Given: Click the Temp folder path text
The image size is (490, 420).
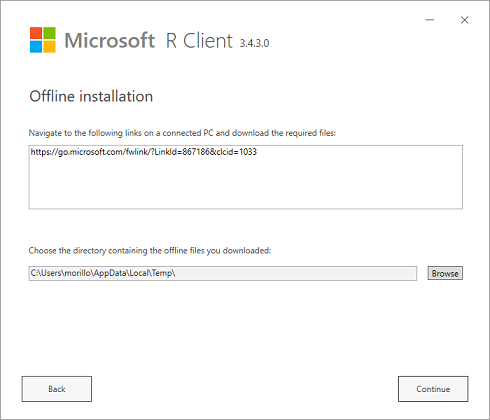Looking at the screenshot, I should [103, 273].
